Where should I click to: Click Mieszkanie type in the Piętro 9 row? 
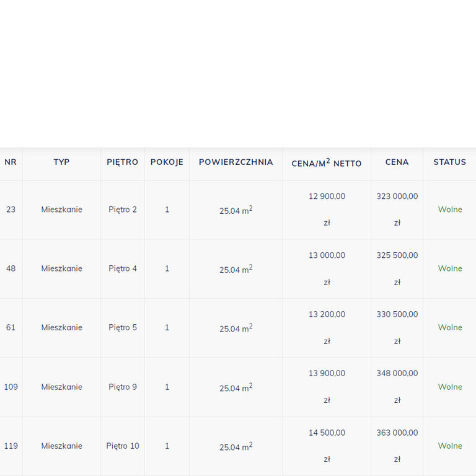(61, 387)
